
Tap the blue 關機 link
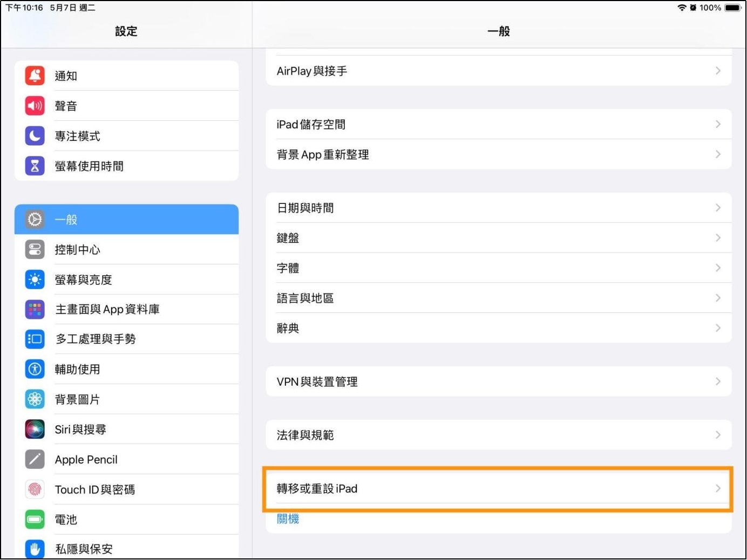point(288,519)
